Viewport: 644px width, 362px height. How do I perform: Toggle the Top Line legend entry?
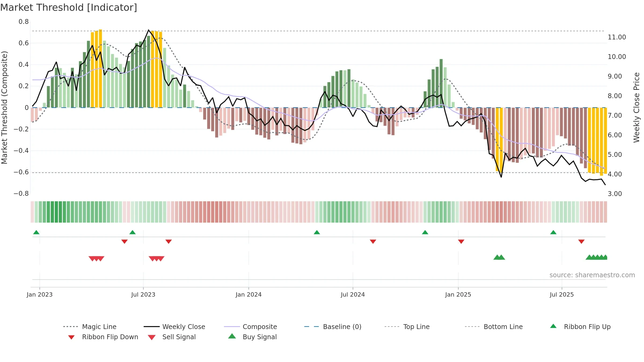coord(407,327)
